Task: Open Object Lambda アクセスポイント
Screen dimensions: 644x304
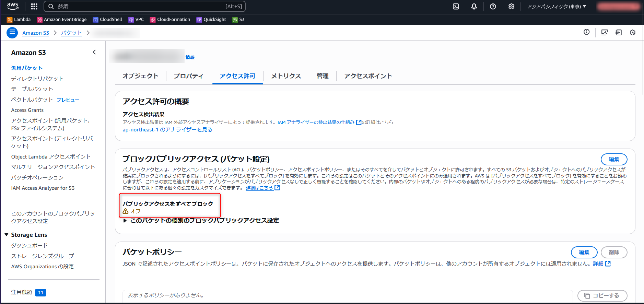Action: 51,156
